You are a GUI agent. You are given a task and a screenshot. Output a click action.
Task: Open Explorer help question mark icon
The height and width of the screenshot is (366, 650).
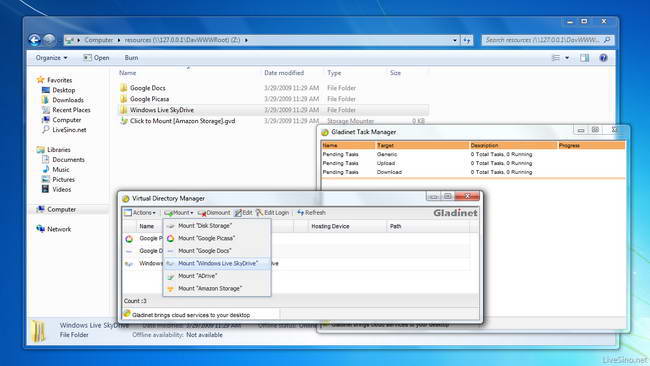pos(604,58)
